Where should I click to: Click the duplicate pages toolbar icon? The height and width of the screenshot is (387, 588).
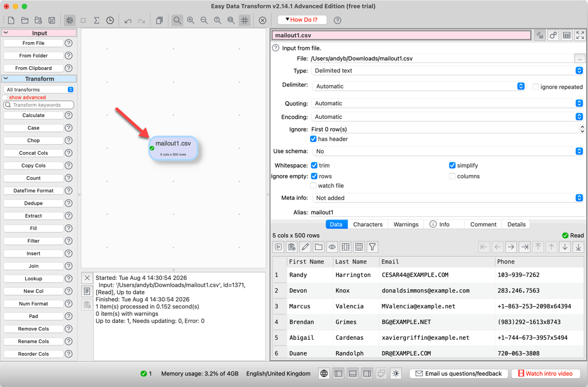[159, 20]
